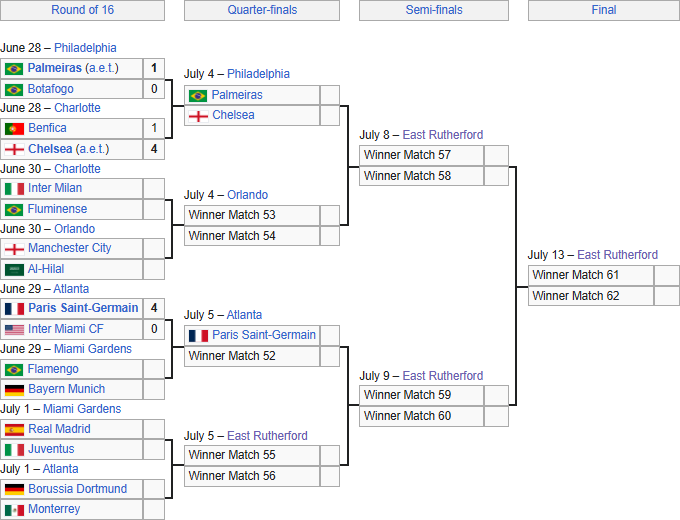Open the Round of 16 header link
The height and width of the screenshot is (520, 680).
point(82,10)
